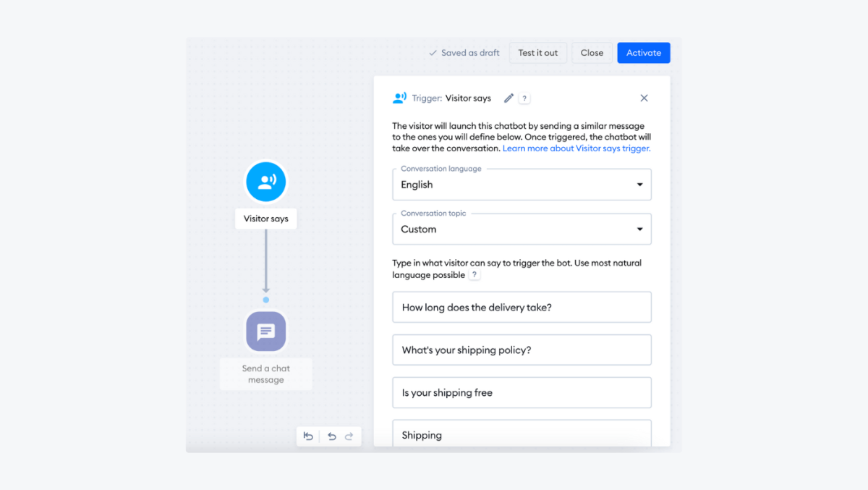Click the Trigger panel speaking-person icon
The width and height of the screenshot is (868, 490).
point(401,97)
